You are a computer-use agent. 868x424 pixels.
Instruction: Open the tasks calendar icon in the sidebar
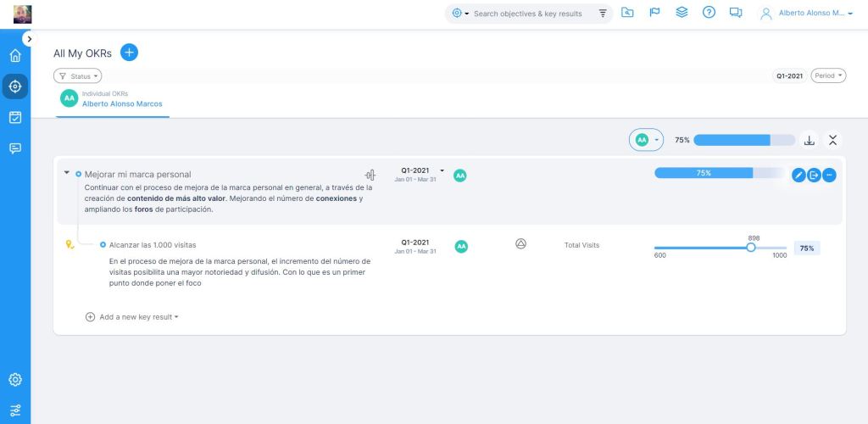click(x=14, y=117)
